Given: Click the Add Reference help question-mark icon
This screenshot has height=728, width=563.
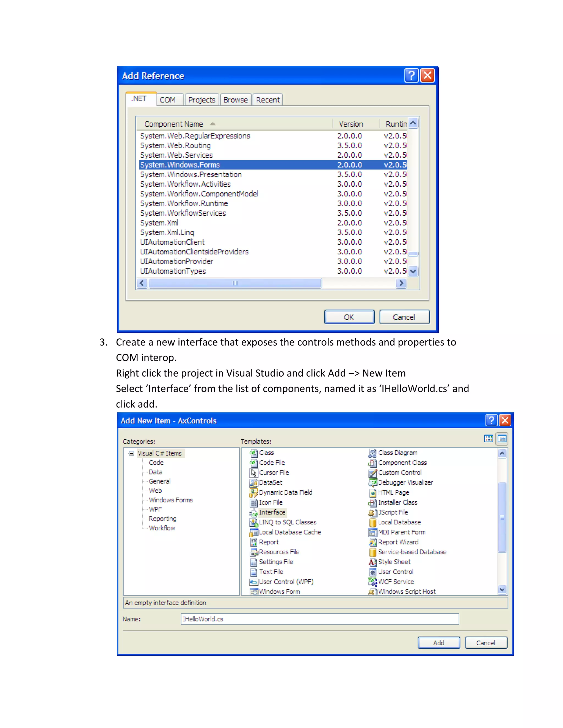Looking at the screenshot, I should tap(411, 75).
